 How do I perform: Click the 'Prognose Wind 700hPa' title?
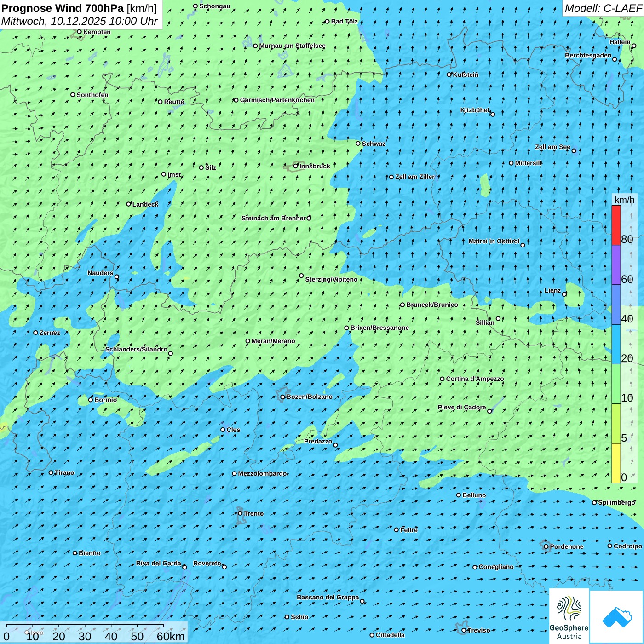(x=63, y=8)
